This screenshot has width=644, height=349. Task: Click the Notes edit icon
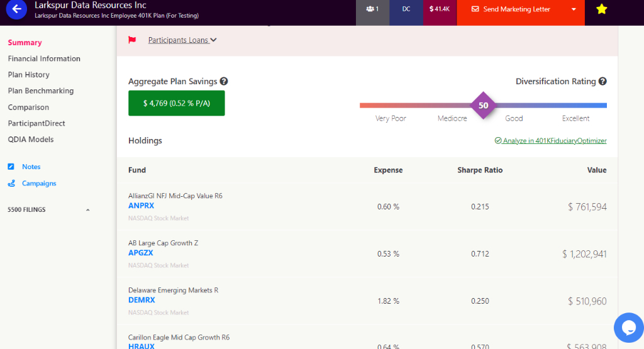(11, 167)
